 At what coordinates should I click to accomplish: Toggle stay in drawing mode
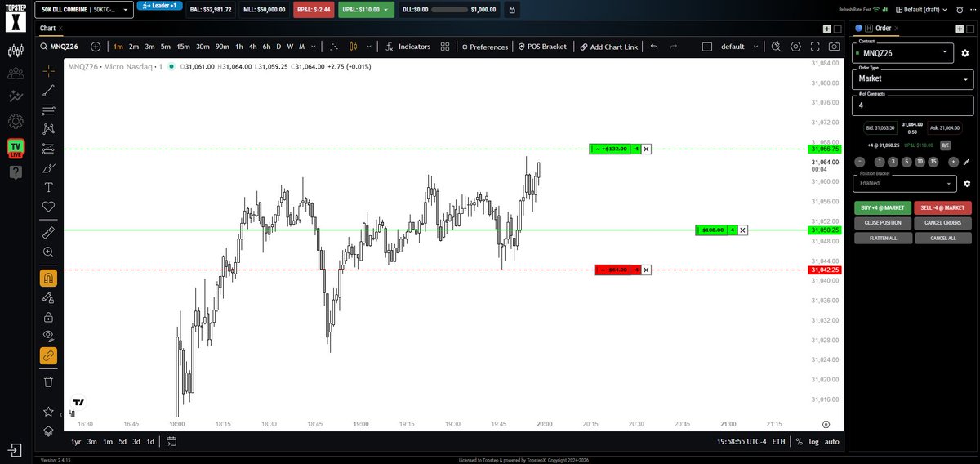[x=48, y=297]
